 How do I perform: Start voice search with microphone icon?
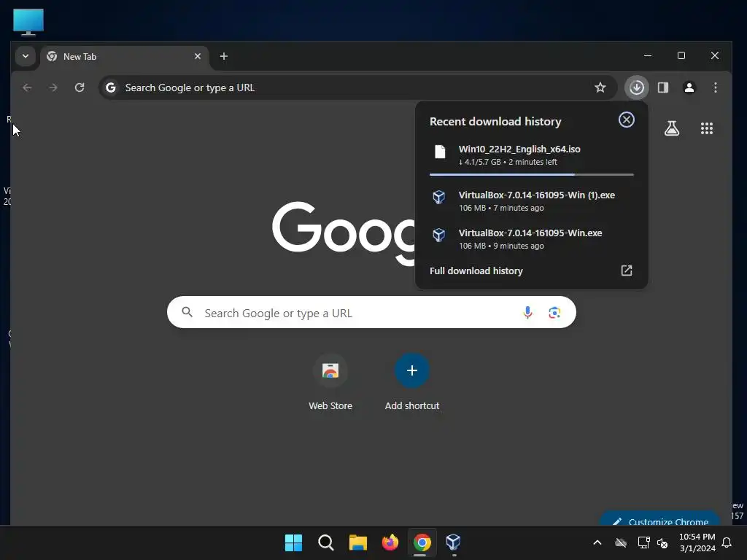click(527, 312)
